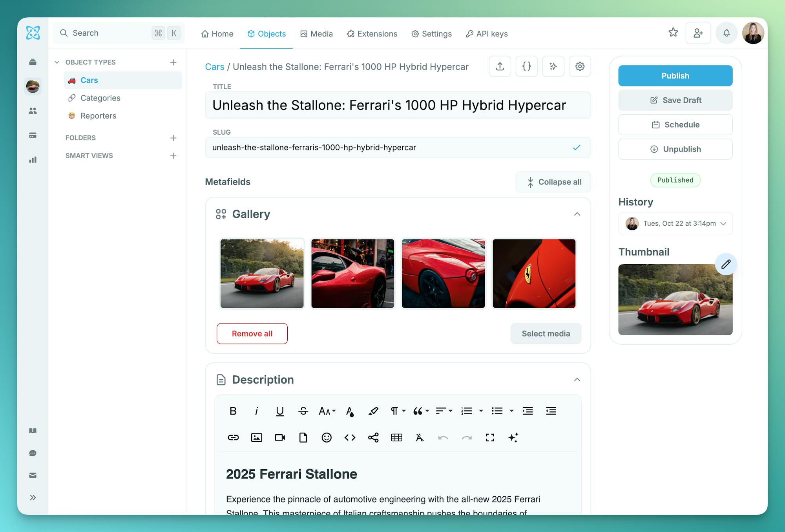The image size is (785, 532).
Task: Open the text color picker tool
Action: [x=350, y=411]
